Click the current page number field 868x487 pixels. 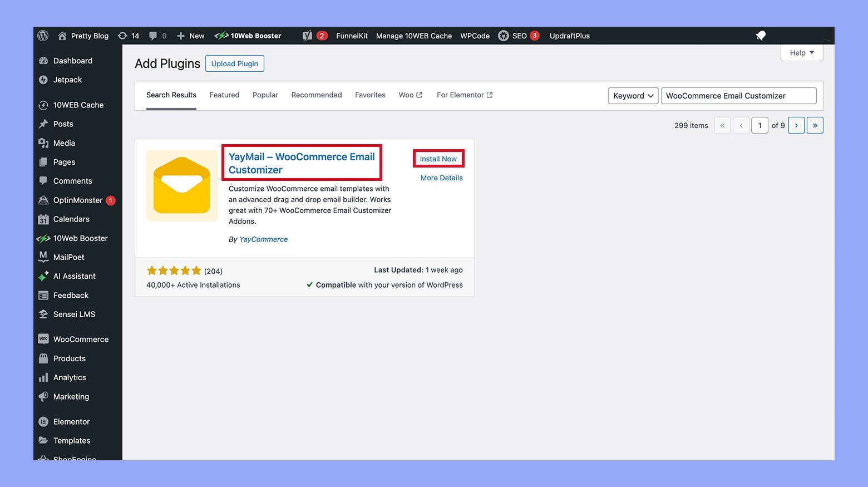[760, 125]
